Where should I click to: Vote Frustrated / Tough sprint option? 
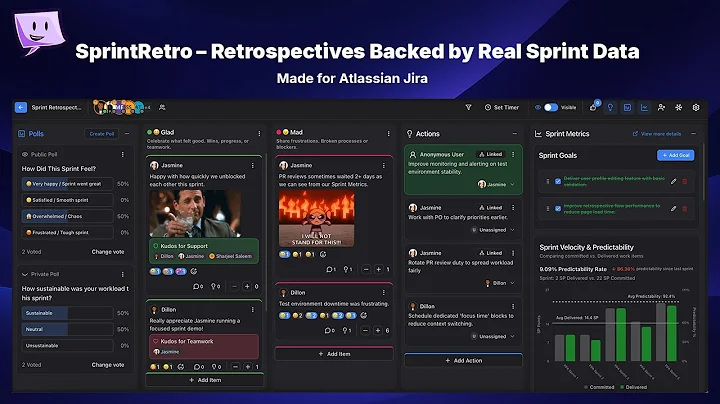[x=68, y=233]
